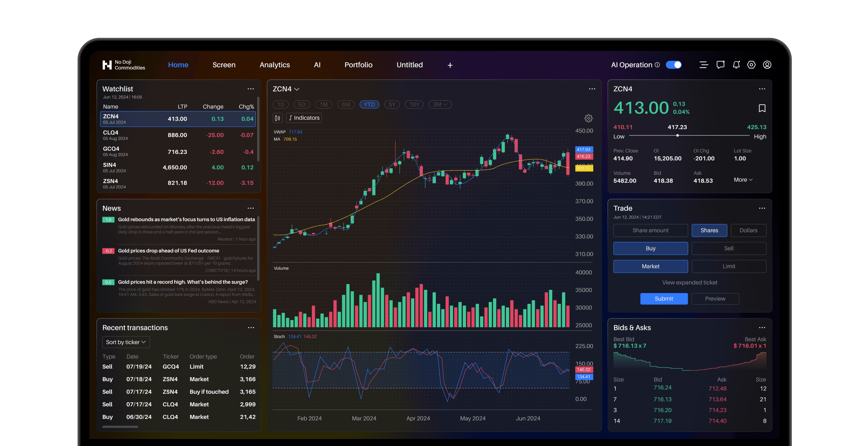Image resolution: width=868 pixels, height=446 pixels.
Task: Click the Watchlist vertical scrollbar
Action: coord(258,129)
